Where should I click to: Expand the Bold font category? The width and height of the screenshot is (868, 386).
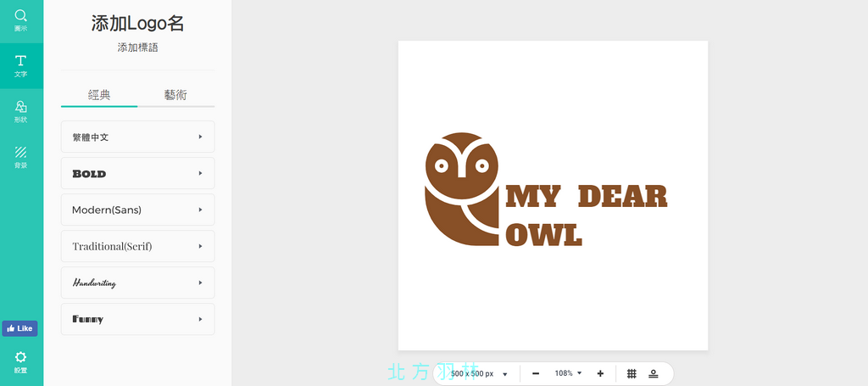(x=138, y=173)
